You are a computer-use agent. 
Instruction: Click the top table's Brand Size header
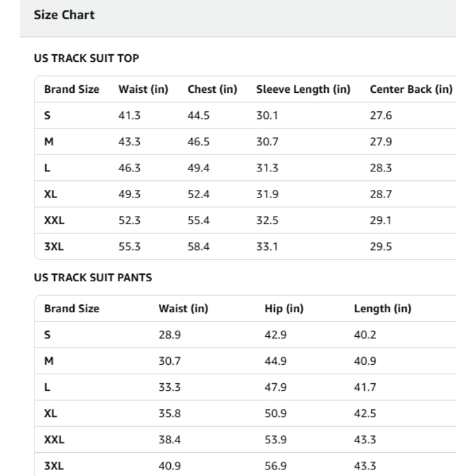[x=71, y=89]
